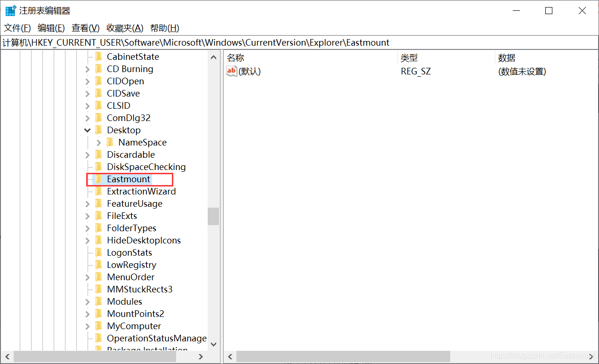The height and width of the screenshot is (364, 599).
Task: Open the 帮助(H) menu
Action: tap(165, 28)
